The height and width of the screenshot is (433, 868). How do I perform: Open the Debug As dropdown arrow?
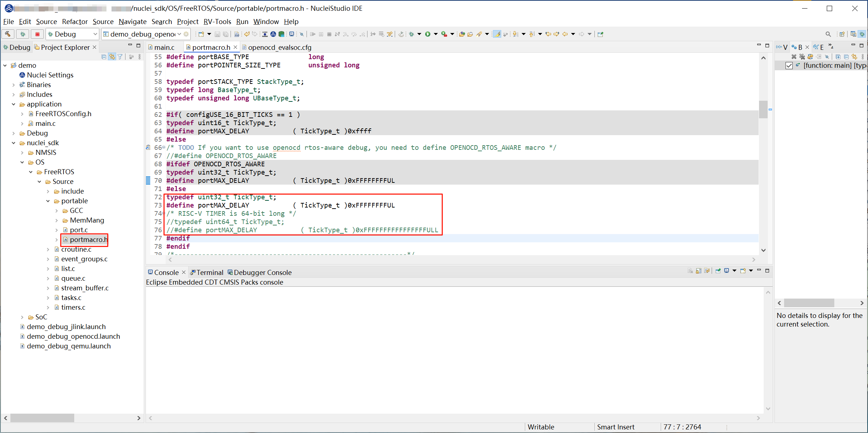[x=419, y=34]
